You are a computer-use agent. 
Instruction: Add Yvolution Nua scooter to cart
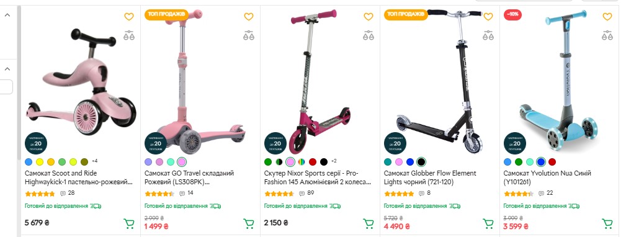click(x=607, y=223)
